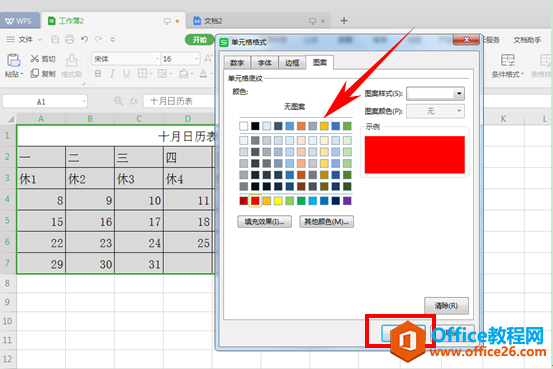553x369 pixels.
Task: Close the 单元格格式 dialog
Action: pos(466,40)
